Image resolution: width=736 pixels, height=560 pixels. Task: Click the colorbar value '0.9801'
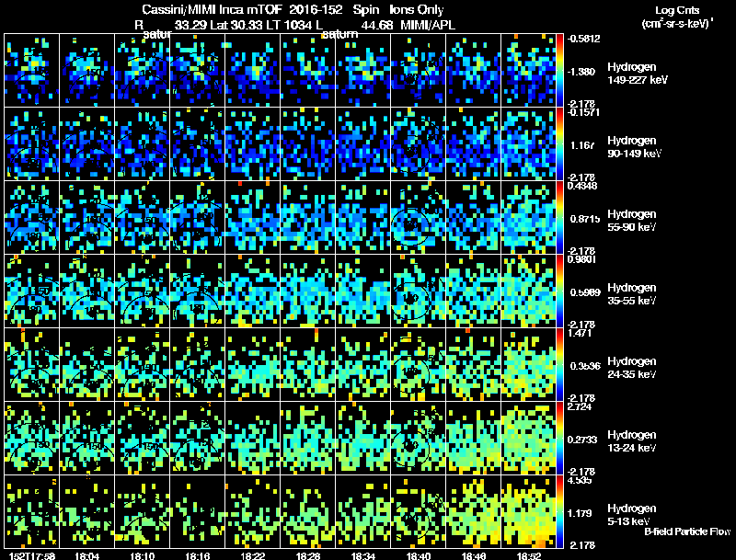click(x=581, y=259)
